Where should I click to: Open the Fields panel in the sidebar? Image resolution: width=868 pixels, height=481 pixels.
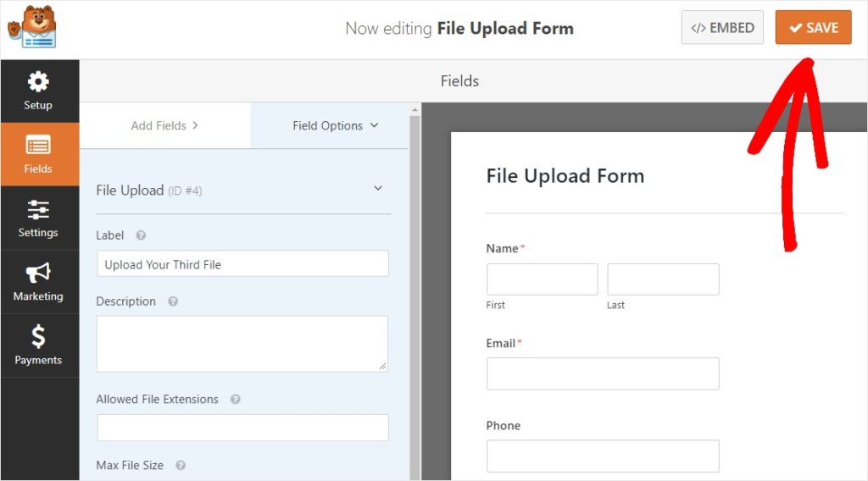pos(39,154)
